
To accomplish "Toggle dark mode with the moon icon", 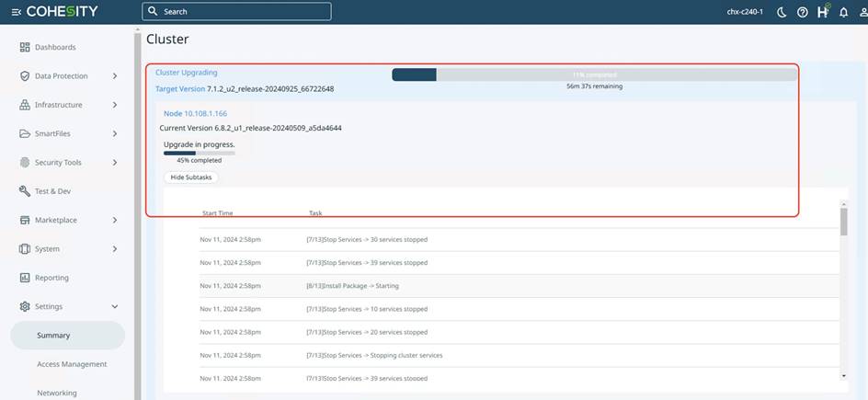I will click(x=782, y=12).
